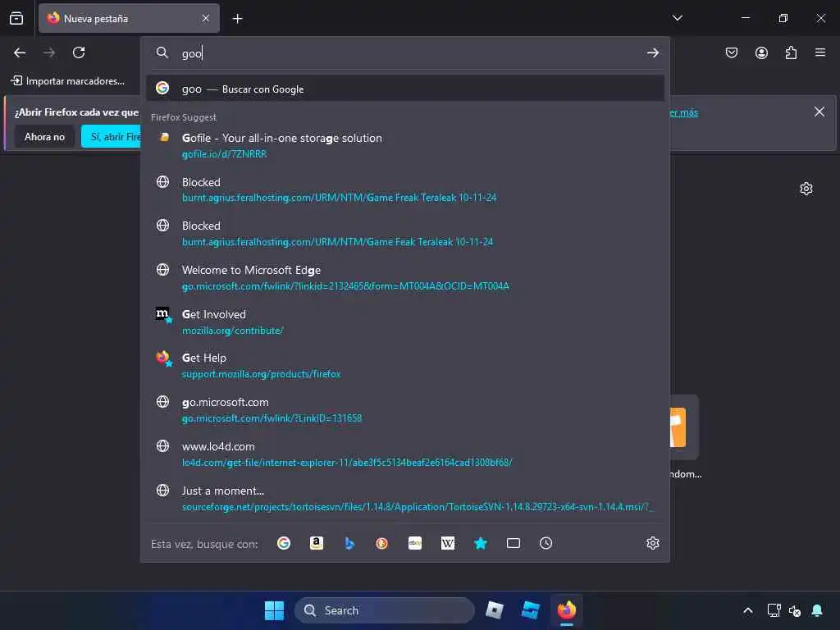Open Roblox Studio taskbar icon
The width and height of the screenshot is (840, 630).
coord(531,610)
